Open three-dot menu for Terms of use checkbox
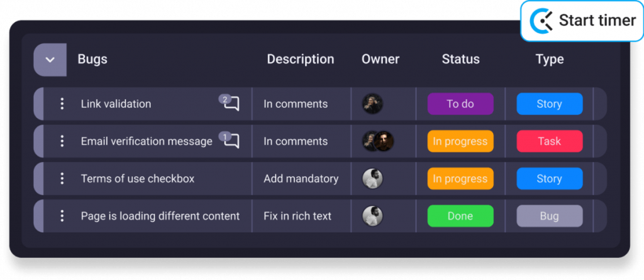This screenshot has height=280, width=644. (x=62, y=178)
